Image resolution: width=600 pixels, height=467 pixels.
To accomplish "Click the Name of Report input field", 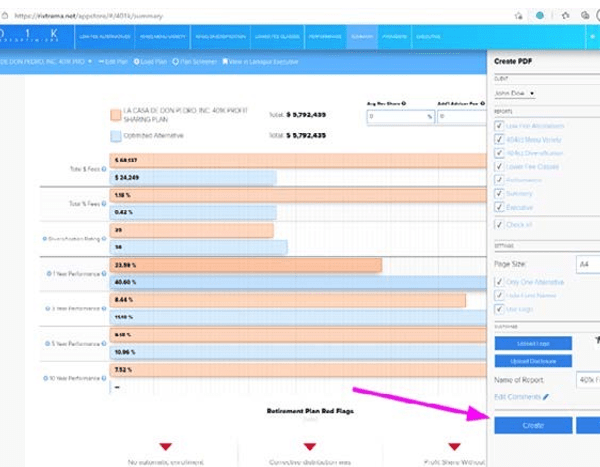I will click(587, 379).
